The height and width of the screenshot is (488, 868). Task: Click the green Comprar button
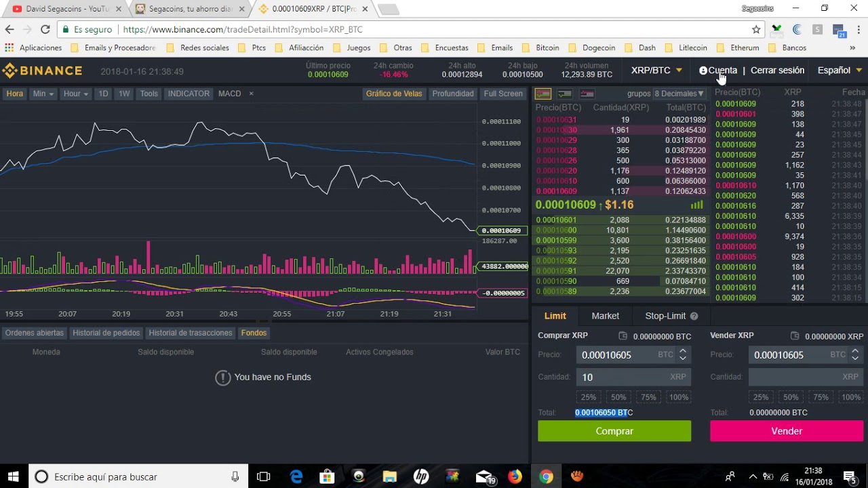pyautogui.click(x=614, y=431)
